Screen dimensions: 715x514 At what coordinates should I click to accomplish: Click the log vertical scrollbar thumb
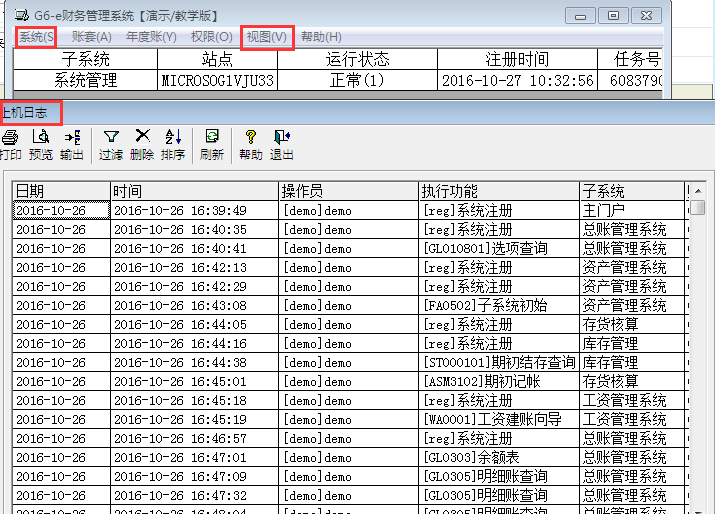click(x=698, y=208)
